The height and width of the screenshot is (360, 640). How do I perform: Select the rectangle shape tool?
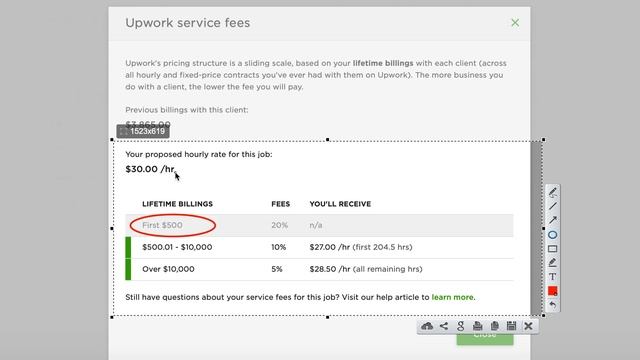(x=553, y=249)
